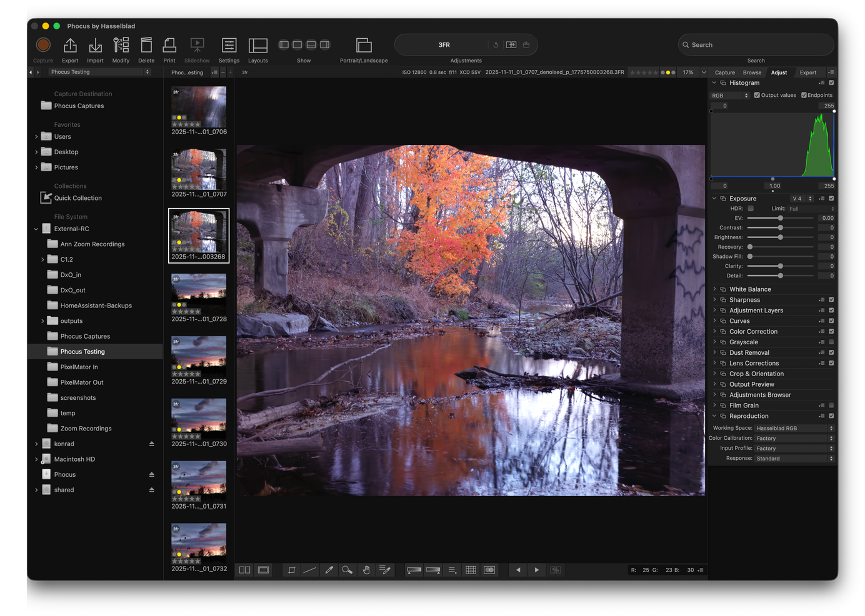Expand the konrad volume in sidebar

(36, 444)
